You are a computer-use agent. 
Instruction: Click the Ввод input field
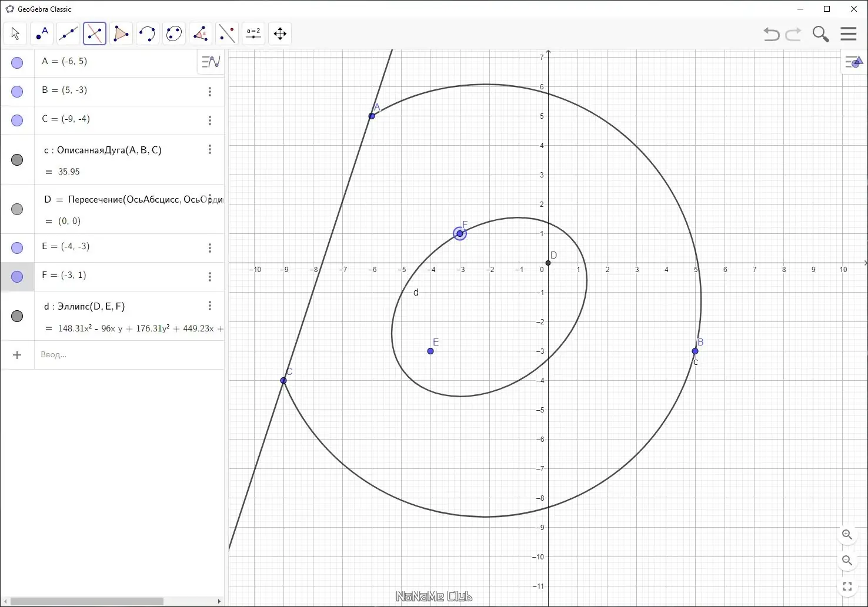[129, 354]
